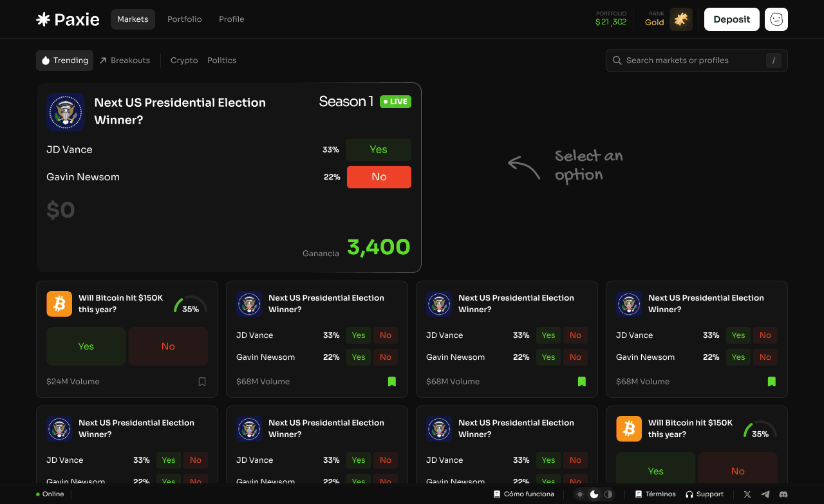Contact Support from the footer
824x504 pixels.
[x=704, y=494]
